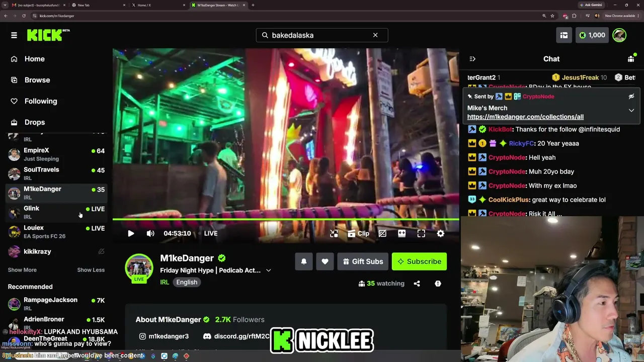
Task: Follow M1keDanger with heart button
Action: tap(325, 261)
